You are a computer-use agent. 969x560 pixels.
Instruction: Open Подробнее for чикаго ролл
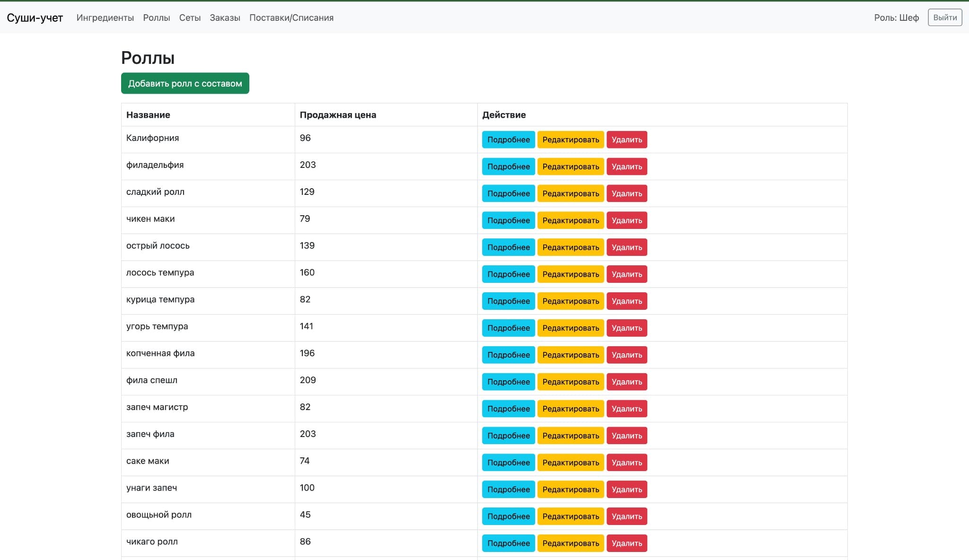coord(508,543)
